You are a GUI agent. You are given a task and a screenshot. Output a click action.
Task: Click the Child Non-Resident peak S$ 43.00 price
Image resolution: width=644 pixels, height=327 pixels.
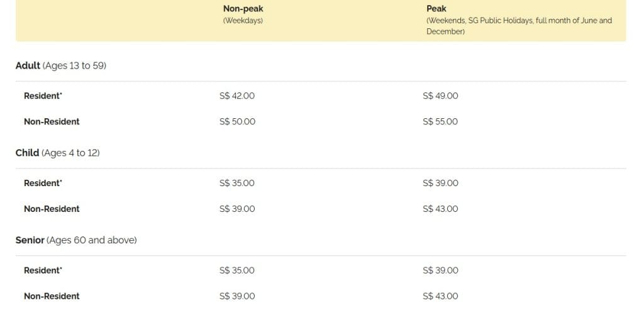tap(440, 209)
